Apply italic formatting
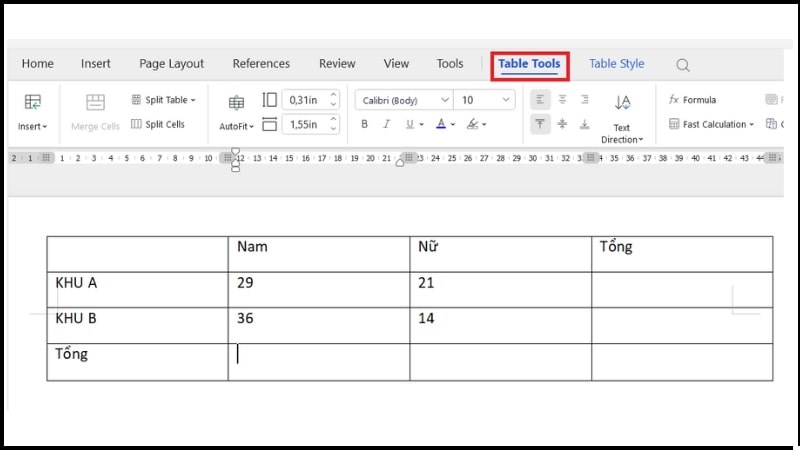The width and height of the screenshot is (800, 450). 386,125
